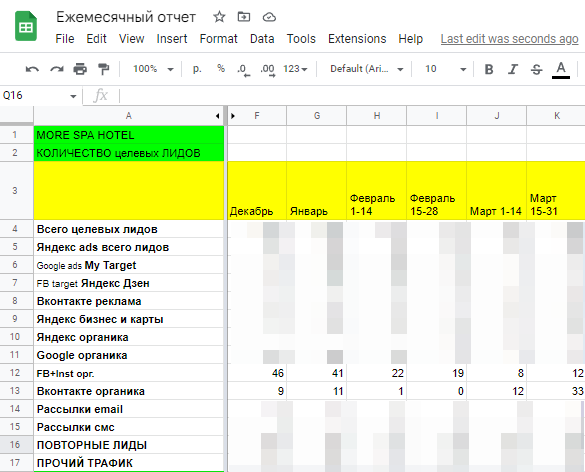Screen dimensions: 585x472
Task: Open the File menu
Action: (65, 39)
